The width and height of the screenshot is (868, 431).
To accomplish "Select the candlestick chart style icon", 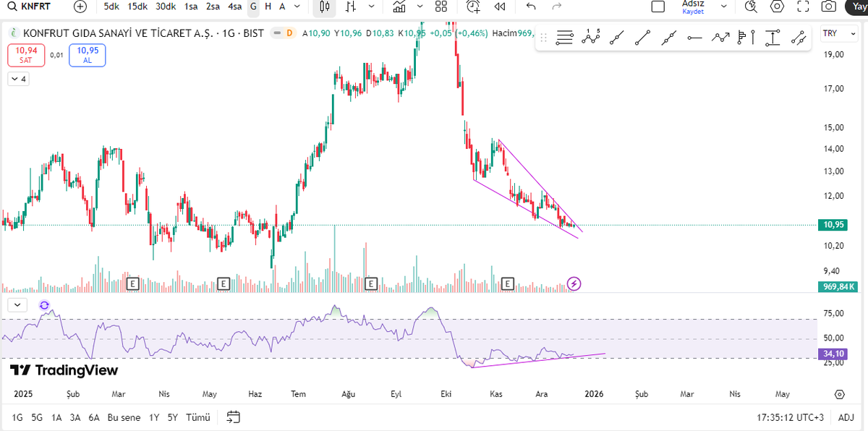I will tap(323, 7).
